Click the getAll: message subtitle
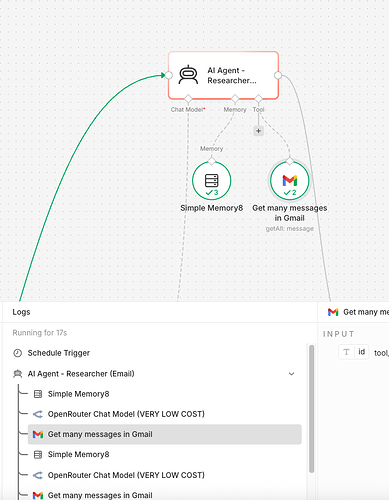The height and width of the screenshot is (500, 389). [x=289, y=229]
